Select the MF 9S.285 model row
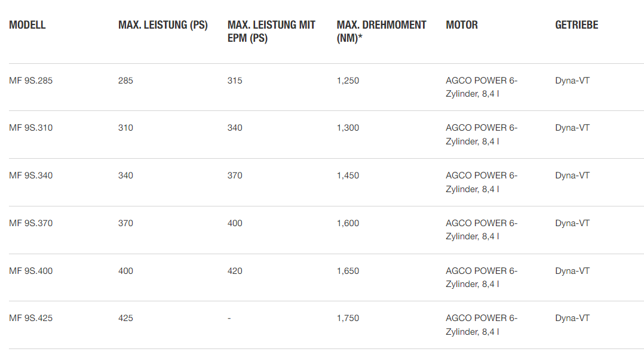 (327, 87)
